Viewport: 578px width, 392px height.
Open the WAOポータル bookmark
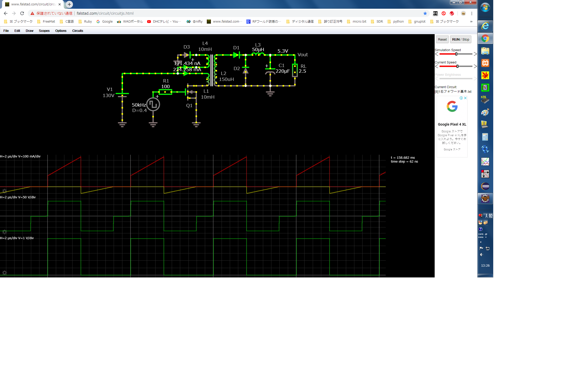coord(130,22)
